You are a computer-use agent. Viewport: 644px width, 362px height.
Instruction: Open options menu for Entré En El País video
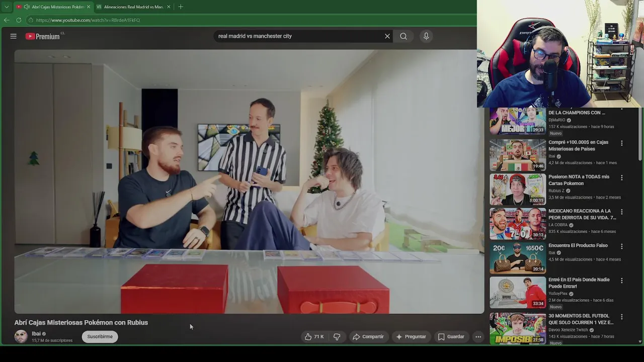click(622, 281)
